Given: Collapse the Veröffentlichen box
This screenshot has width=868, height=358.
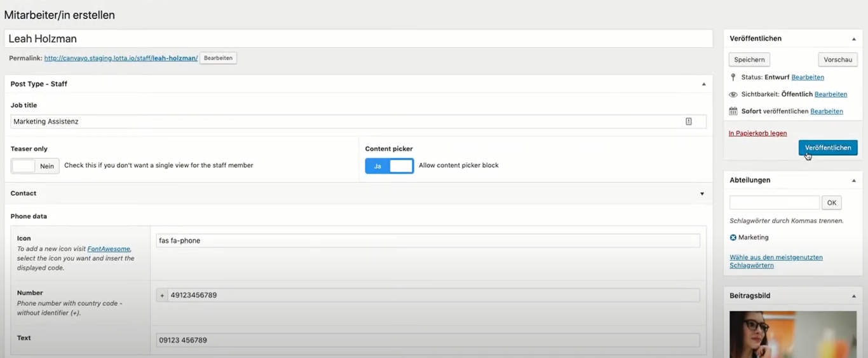Looking at the screenshot, I should pos(853,39).
